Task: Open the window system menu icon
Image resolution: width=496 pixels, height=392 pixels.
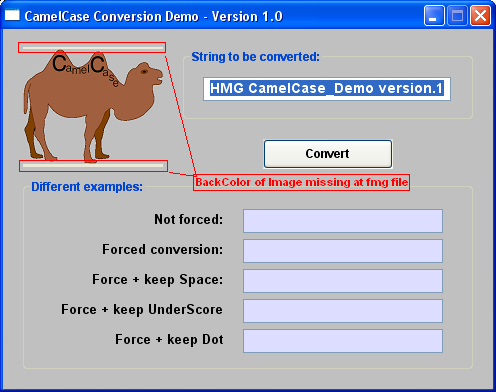Action: 12,15
